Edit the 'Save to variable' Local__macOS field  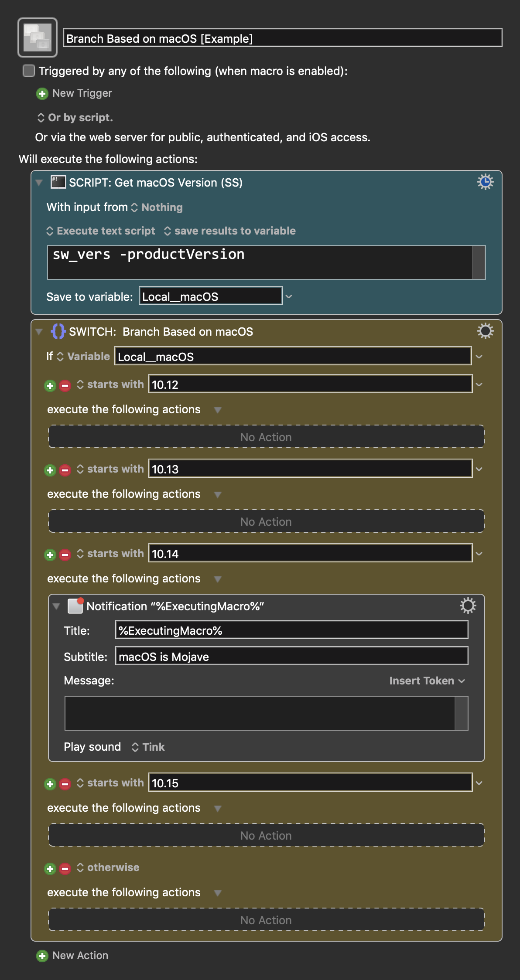click(x=210, y=296)
